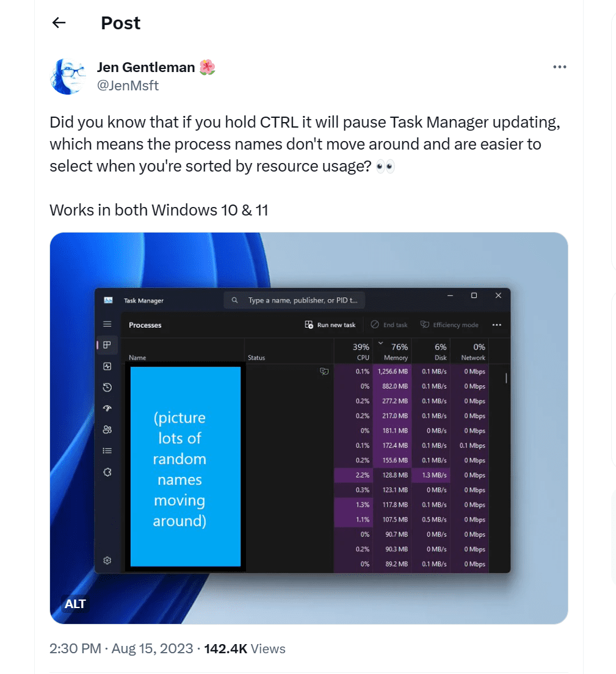Viewport: 616px width, 674px height.
Task: Open the Jen Gentleman display name link
Action: click(x=146, y=67)
